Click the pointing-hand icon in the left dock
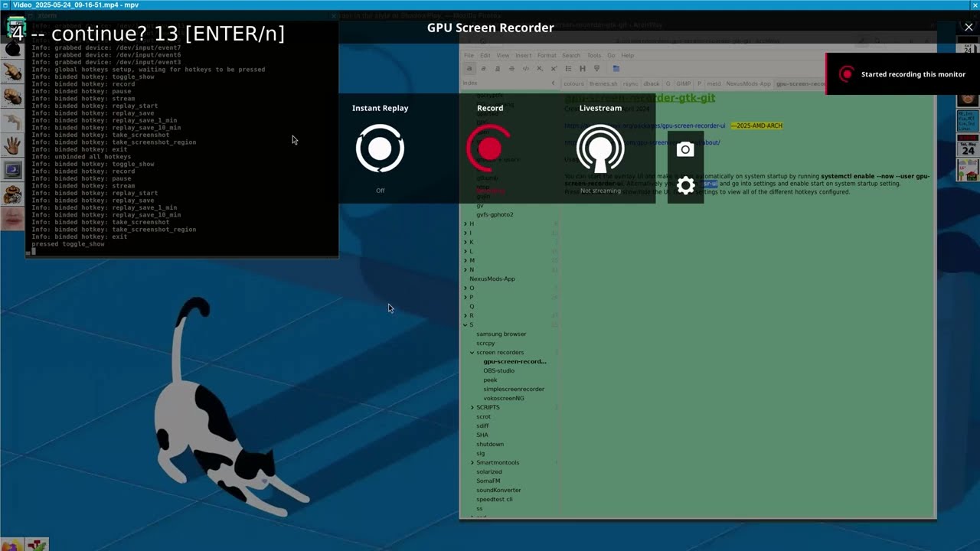This screenshot has width=980, height=551. click(12, 73)
